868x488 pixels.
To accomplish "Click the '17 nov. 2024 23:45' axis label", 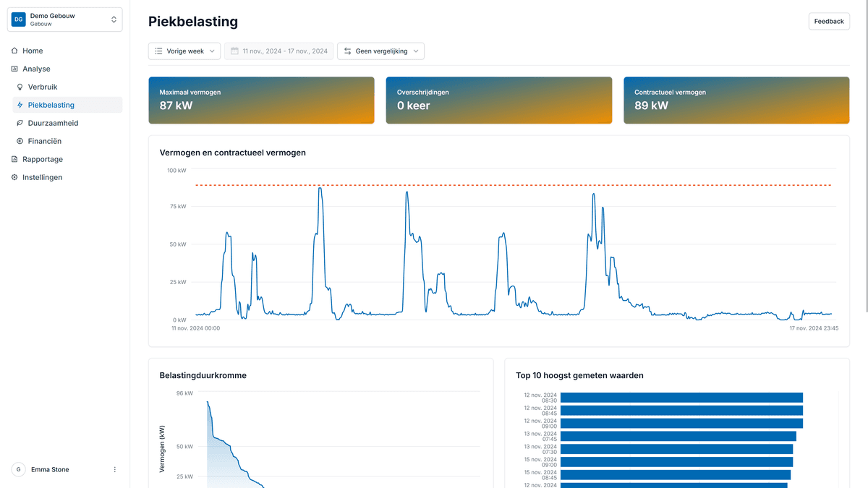I will click(814, 328).
